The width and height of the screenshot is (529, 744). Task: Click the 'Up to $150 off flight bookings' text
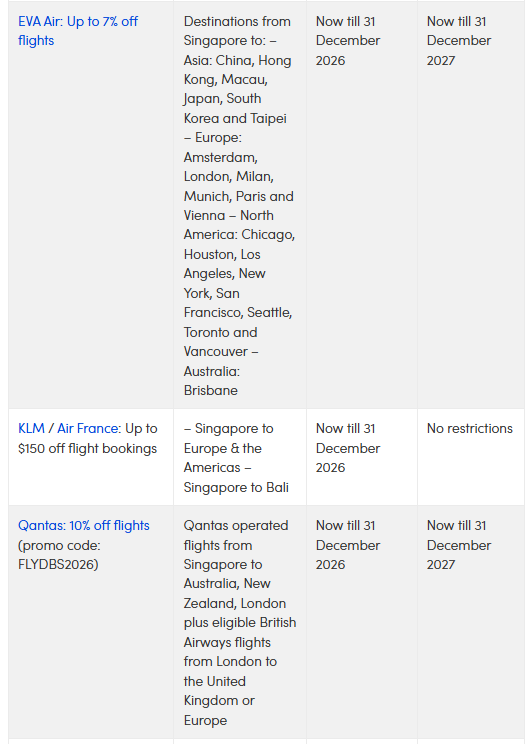point(87,438)
